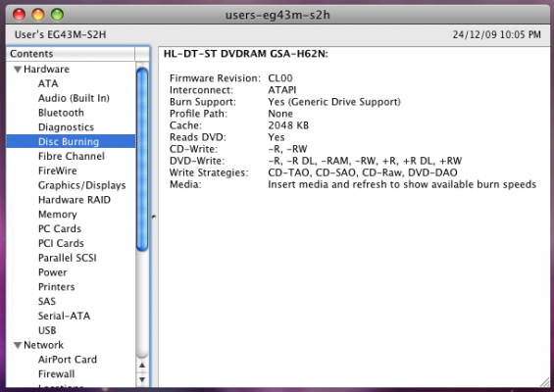Click the sidebar scroll down arrow
The width and height of the screenshot is (554, 392).
142,379
